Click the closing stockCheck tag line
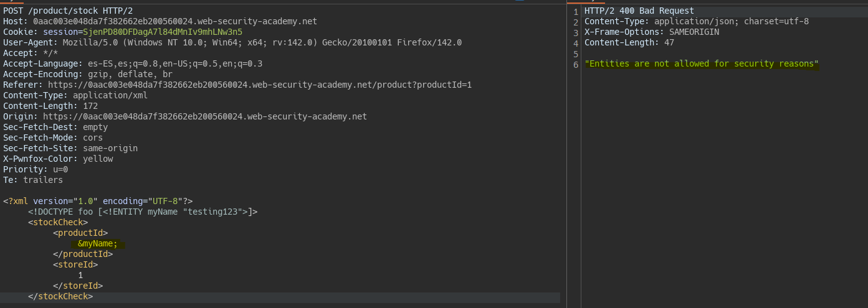Image resolution: width=868 pixels, height=308 pixels. click(x=60, y=296)
